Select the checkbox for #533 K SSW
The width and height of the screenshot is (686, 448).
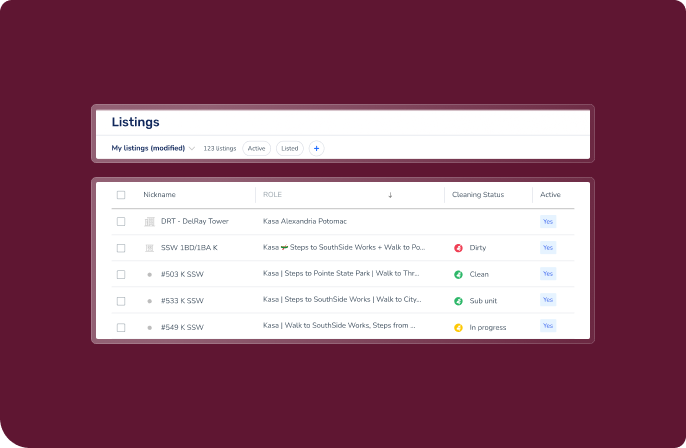[121, 300]
